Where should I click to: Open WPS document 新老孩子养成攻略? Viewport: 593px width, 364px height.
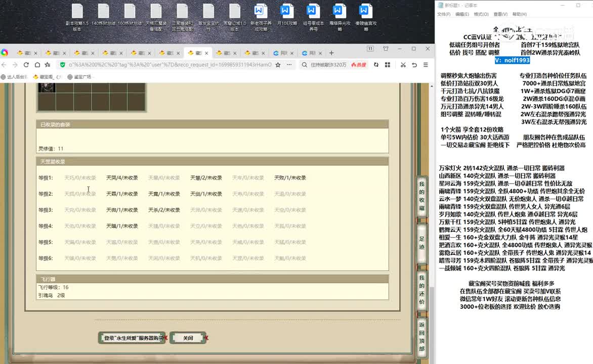tap(261, 17)
